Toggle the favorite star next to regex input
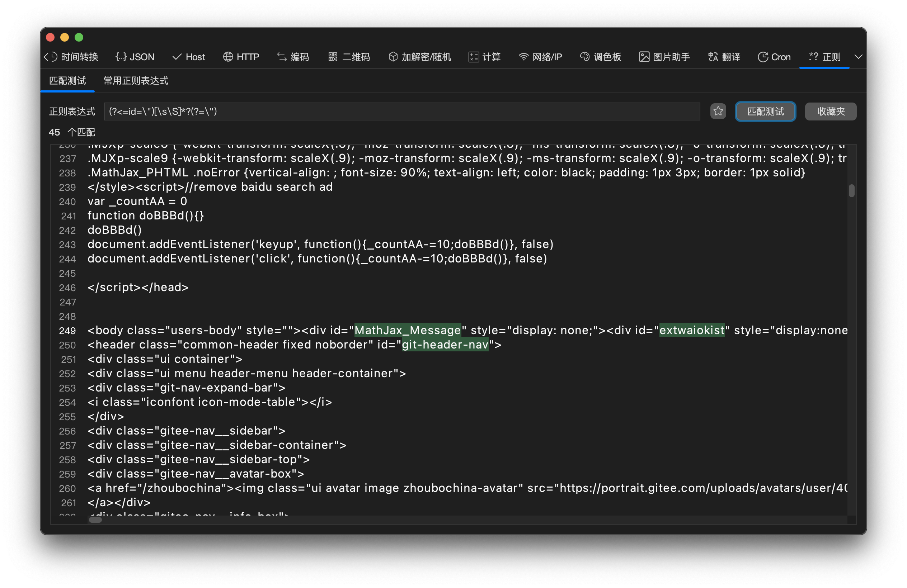Image resolution: width=907 pixels, height=588 pixels. [x=718, y=111]
